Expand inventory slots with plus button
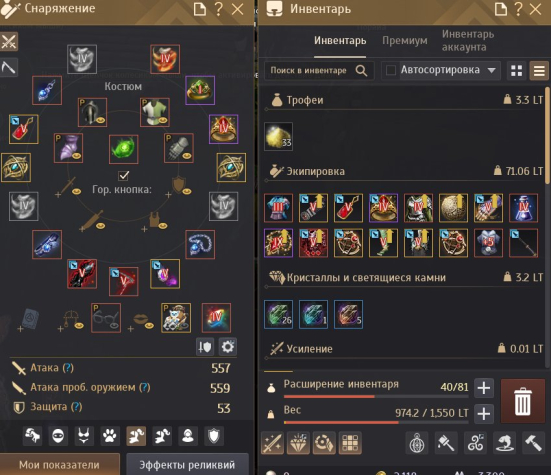 coord(484,388)
